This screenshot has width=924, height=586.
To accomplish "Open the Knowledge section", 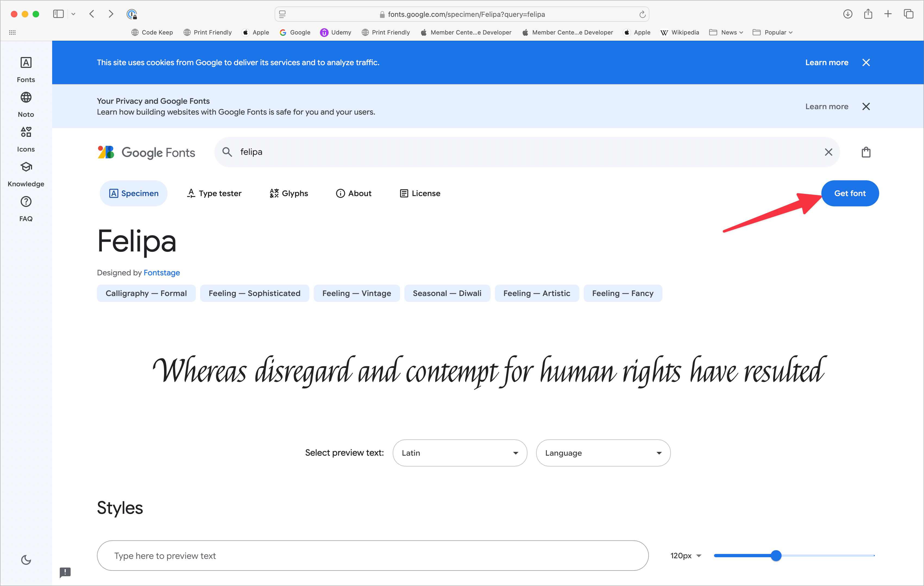I will coord(26,174).
